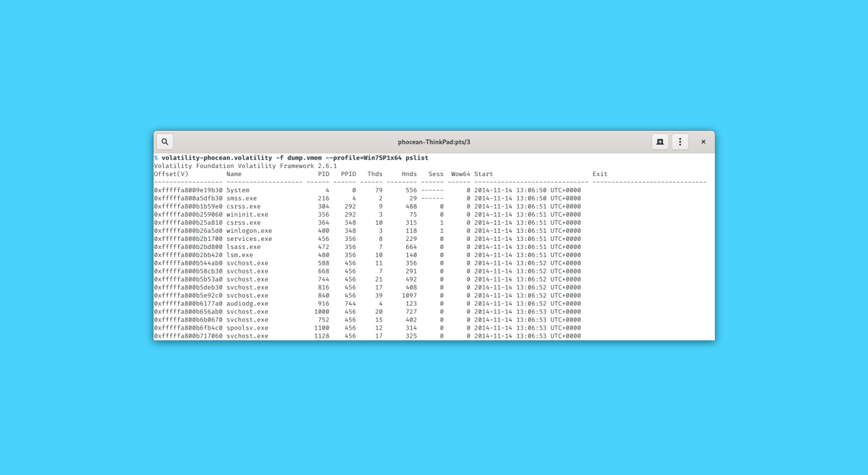Click PID 1000 in the svchost.exe row
Viewport: 868px width, 475px height.
(x=322, y=312)
